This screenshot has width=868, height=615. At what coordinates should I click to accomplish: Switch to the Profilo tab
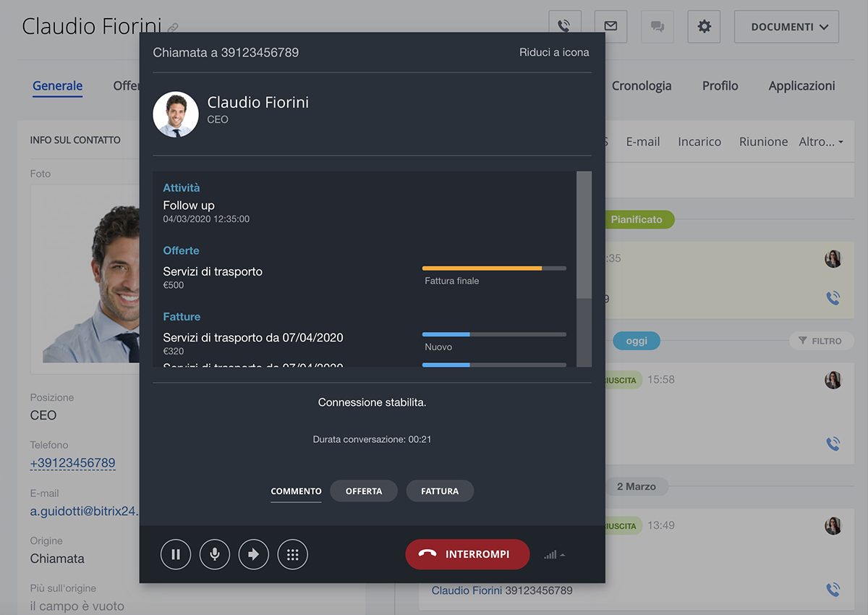(720, 85)
